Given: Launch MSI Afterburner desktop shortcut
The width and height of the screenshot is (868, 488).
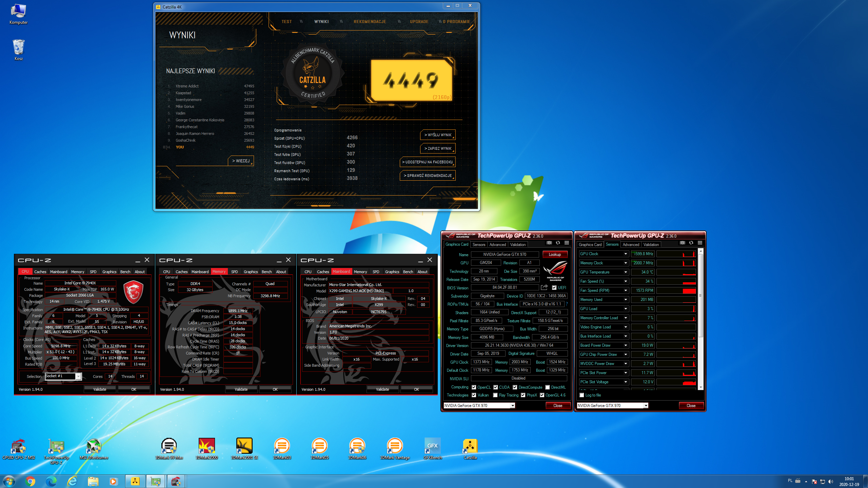Looking at the screenshot, I should 94,449.
